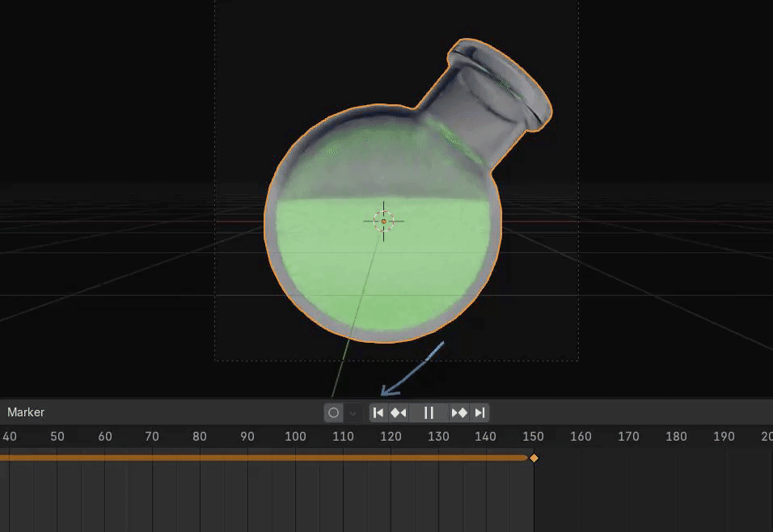Open the auto keyframing options dropdown
Screen dimensions: 773x532
[353, 412]
